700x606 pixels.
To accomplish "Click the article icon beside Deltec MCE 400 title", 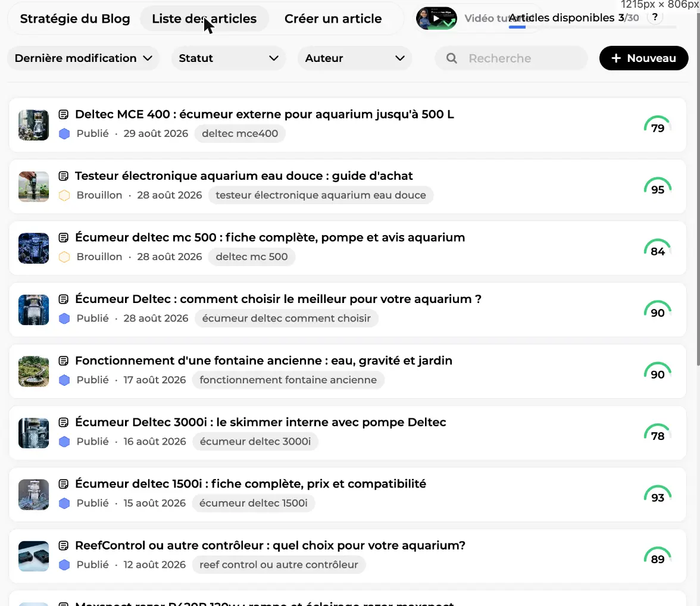I will (x=63, y=114).
